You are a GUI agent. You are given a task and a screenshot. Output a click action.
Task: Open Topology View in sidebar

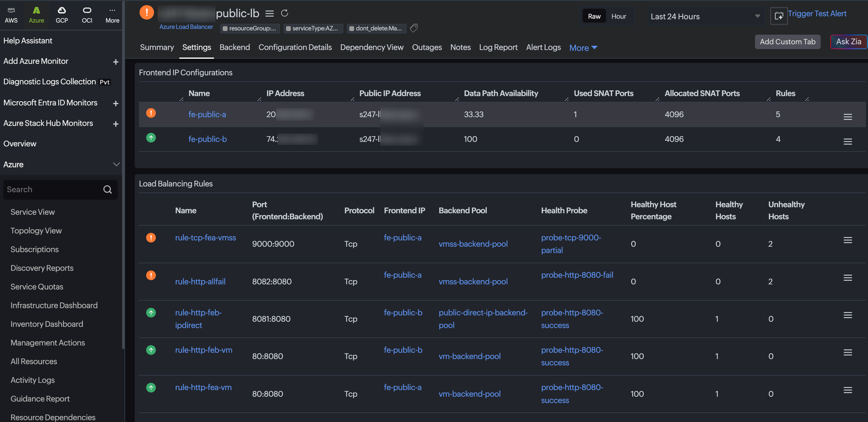tap(36, 231)
